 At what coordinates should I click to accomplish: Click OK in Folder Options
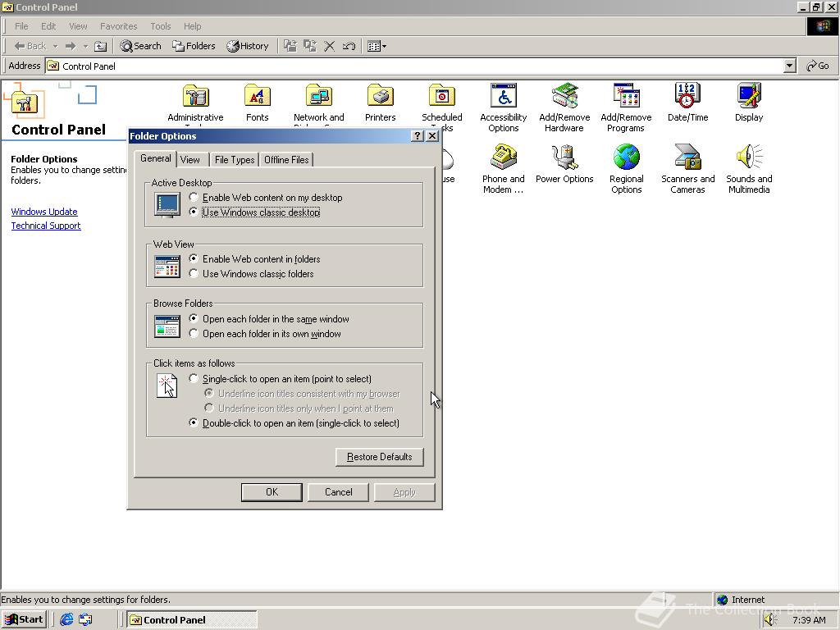[272, 492]
